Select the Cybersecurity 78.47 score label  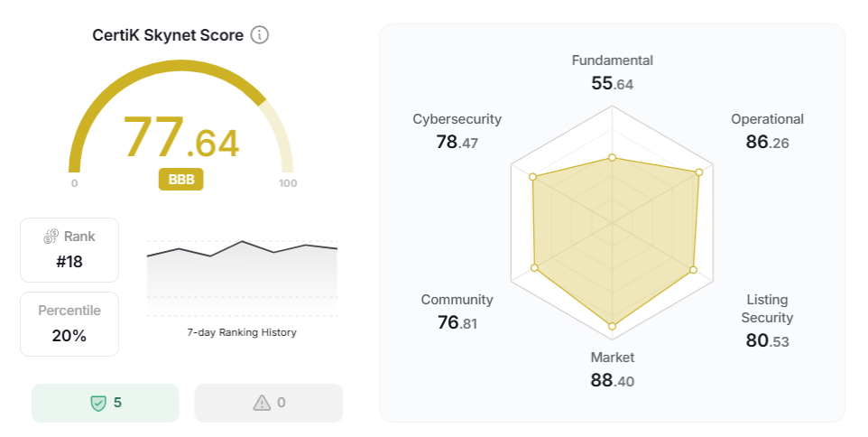(x=457, y=131)
